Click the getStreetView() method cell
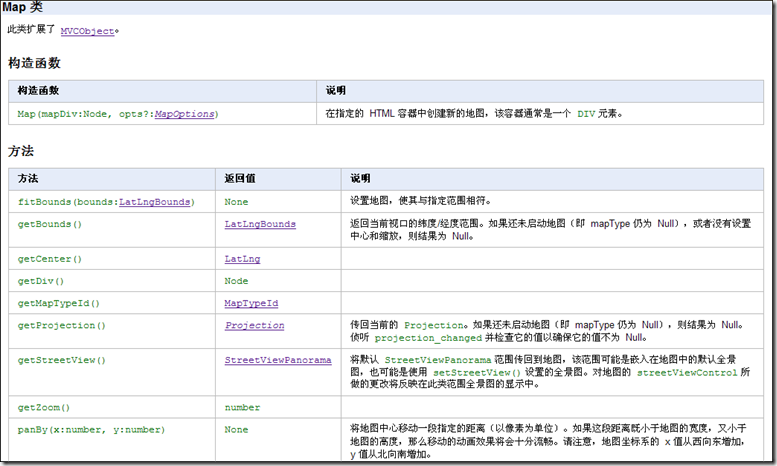The image size is (777, 466). click(112, 372)
